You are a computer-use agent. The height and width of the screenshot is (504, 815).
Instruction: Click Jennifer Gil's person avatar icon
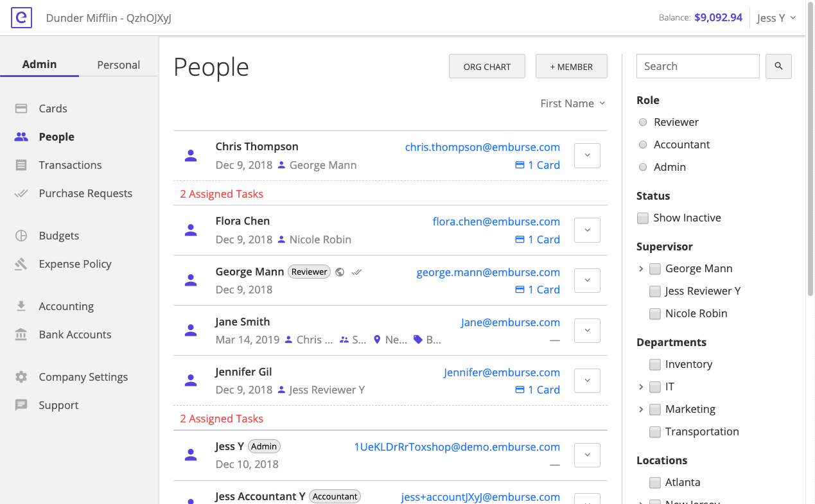click(x=190, y=380)
